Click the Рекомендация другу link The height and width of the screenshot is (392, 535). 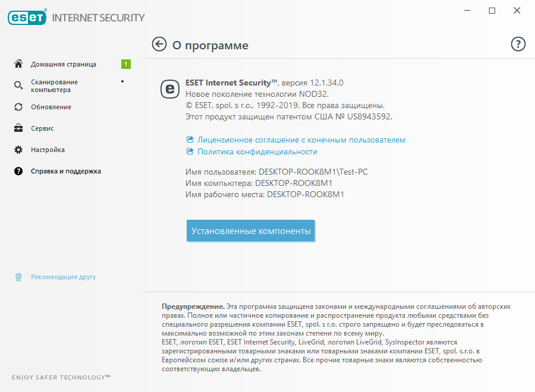coord(64,277)
